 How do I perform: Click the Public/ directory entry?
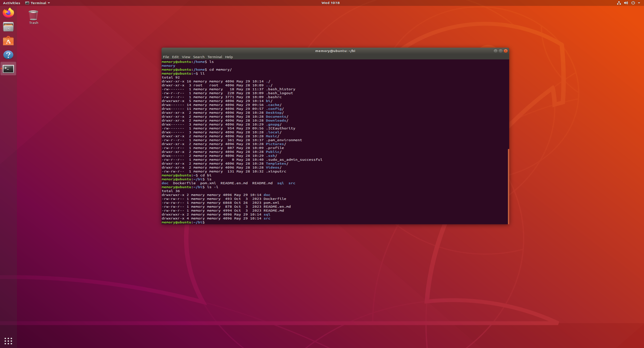point(274,152)
